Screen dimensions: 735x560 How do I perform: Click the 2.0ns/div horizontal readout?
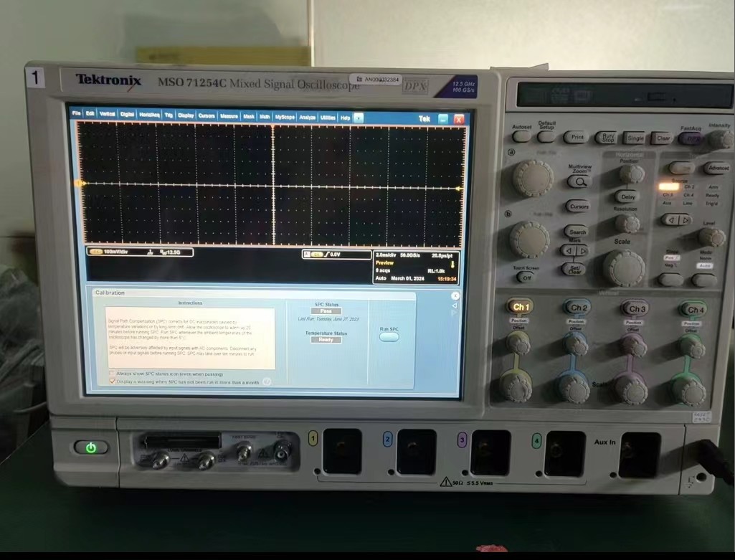click(386, 255)
